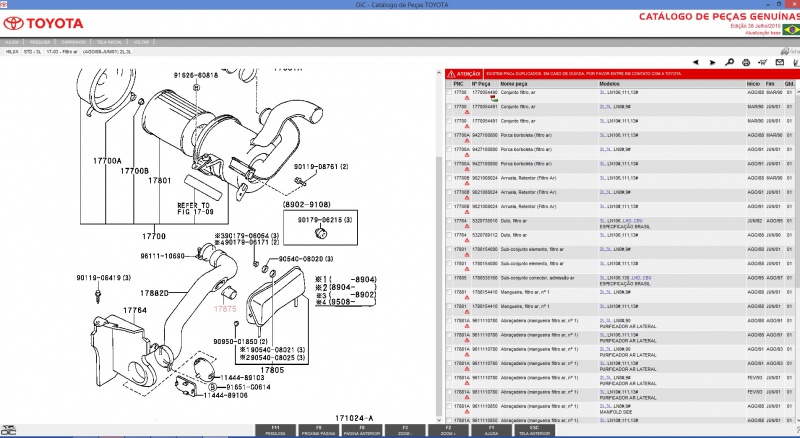
Task: Select part label 91626-60818 in the diagram
Action: coord(196,75)
